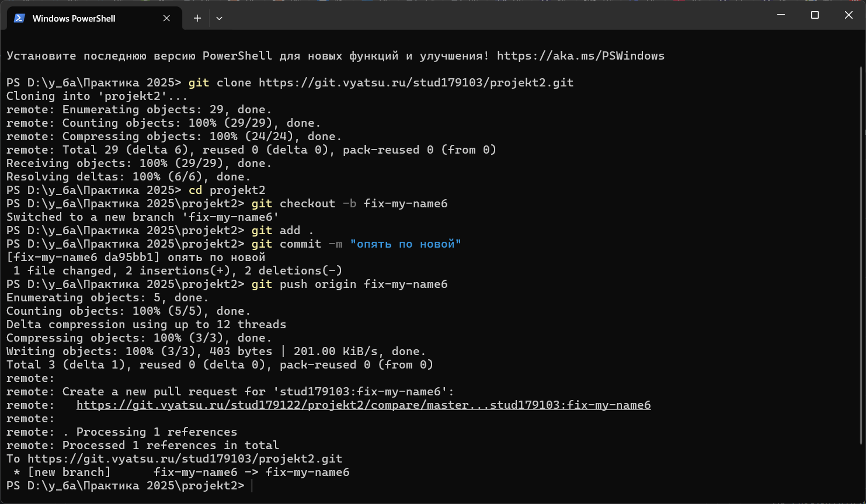Viewport: 866px width, 504px height.
Task: Click the push destination URL after 'To'
Action: (185, 459)
